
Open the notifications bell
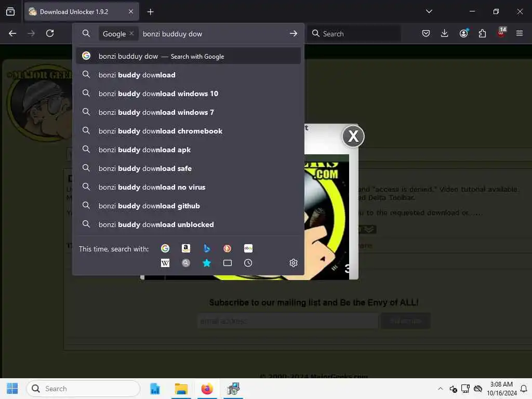click(x=524, y=389)
